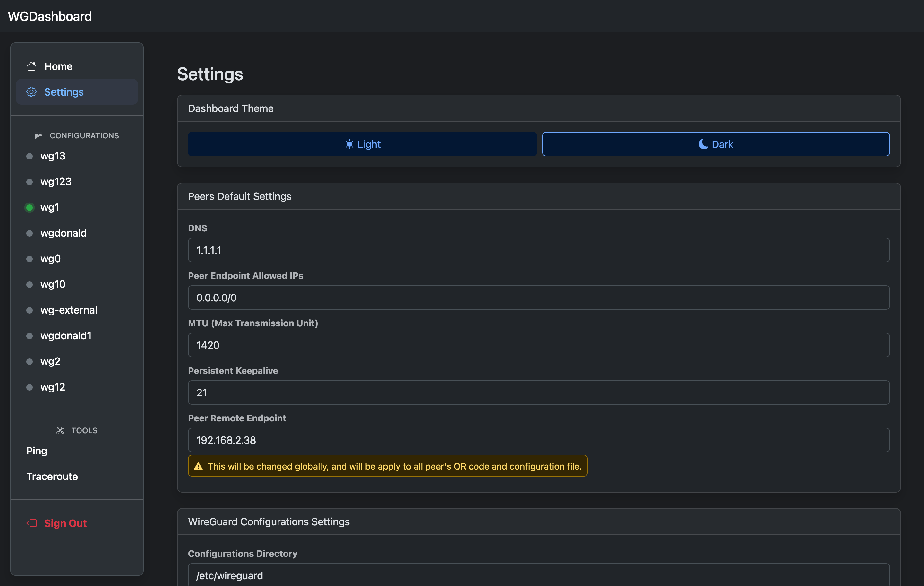Click the Sign Out arrow icon
The image size is (924, 586).
31,523
